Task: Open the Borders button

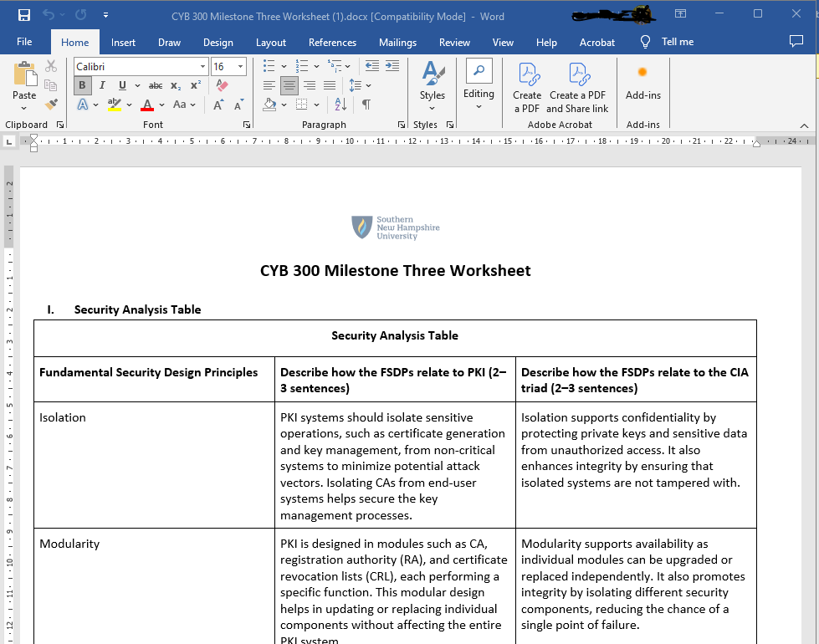Action: click(301, 105)
